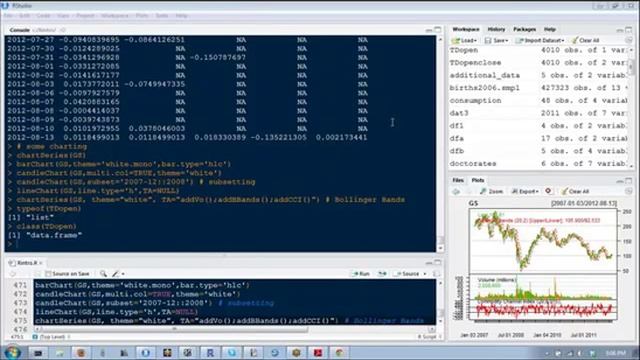This screenshot has height=360, width=640.
Task: Refresh the Workspace pane
Action: (x=629, y=40)
